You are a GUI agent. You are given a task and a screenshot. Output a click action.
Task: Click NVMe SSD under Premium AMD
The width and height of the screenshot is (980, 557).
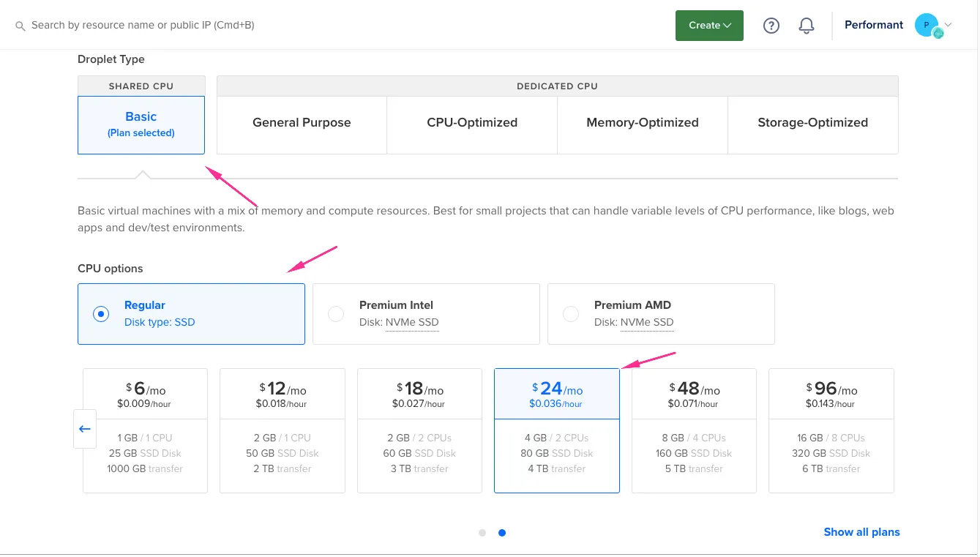pos(647,322)
